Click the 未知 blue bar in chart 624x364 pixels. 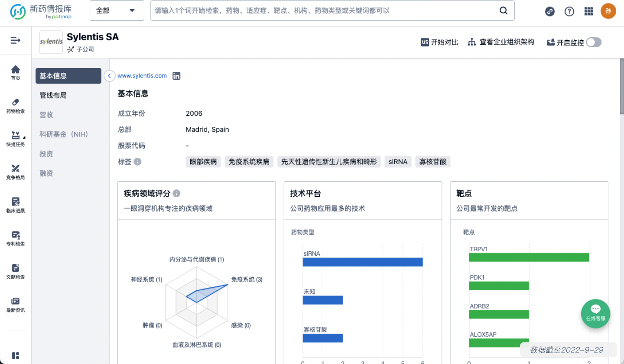[323, 300]
